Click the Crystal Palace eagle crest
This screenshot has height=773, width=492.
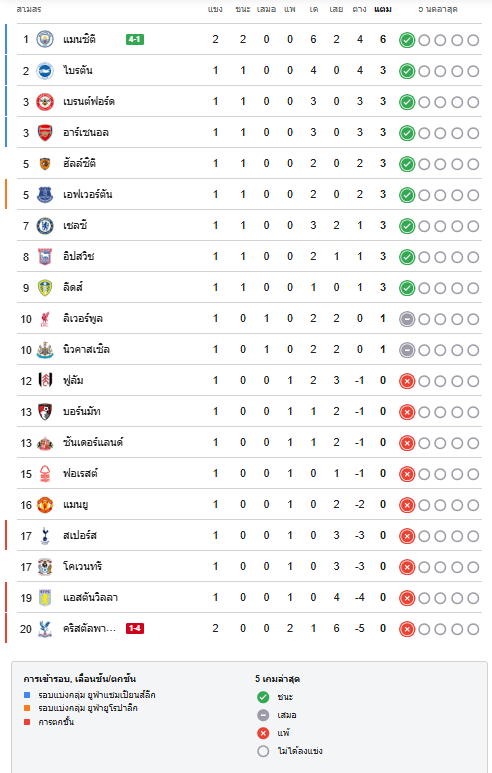coord(45,629)
